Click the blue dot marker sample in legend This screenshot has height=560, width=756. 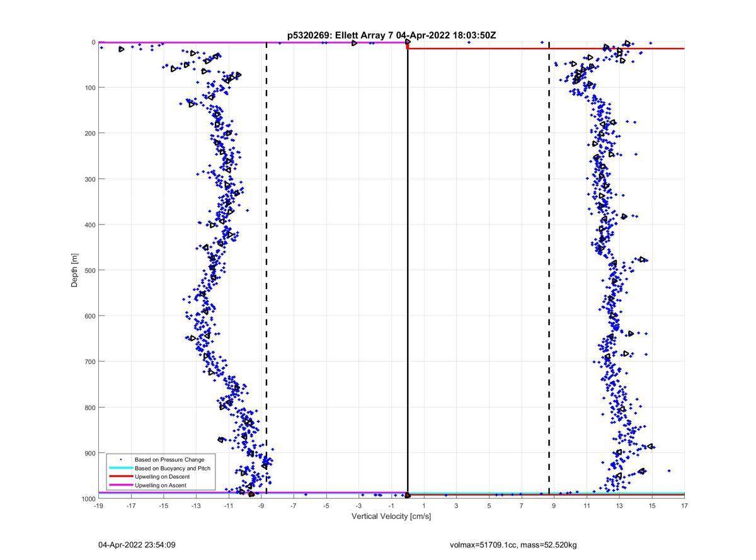pos(120,460)
